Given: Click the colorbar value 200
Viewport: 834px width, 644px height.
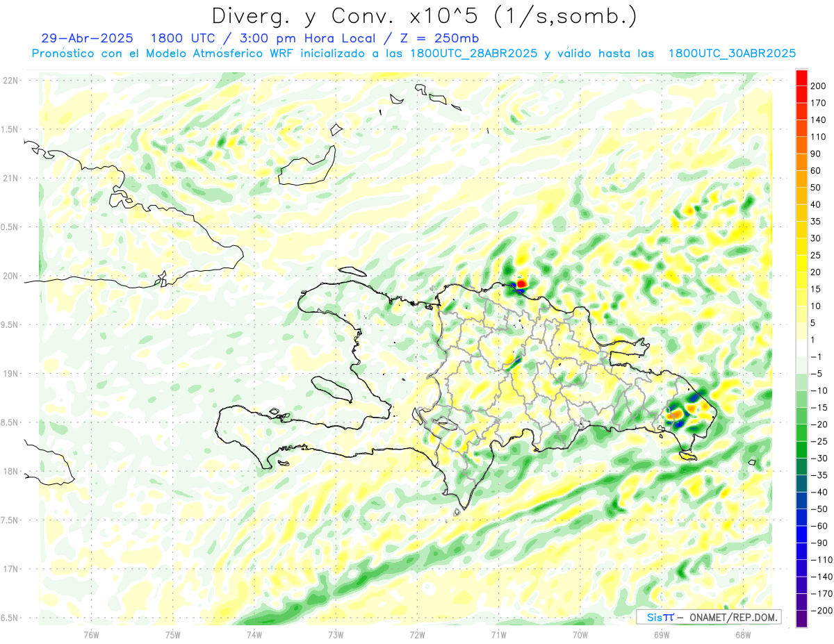Looking at the screenshot, I should (x=818, y=86).
